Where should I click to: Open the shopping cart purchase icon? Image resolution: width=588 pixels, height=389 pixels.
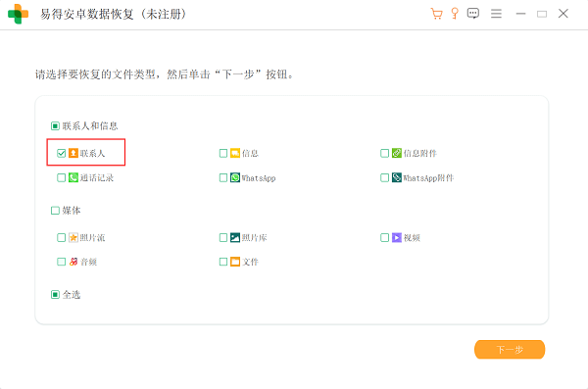[x=436, y=14]
